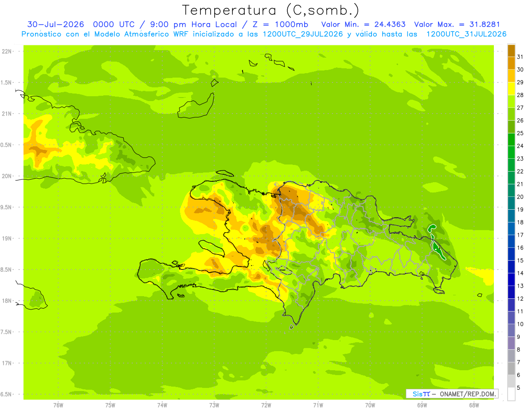Click the legend label '5'

coord(519,388)
